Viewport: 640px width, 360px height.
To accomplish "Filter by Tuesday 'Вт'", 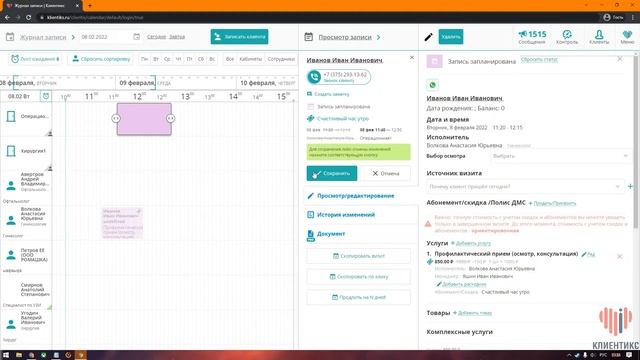I will tap(156, 59).
